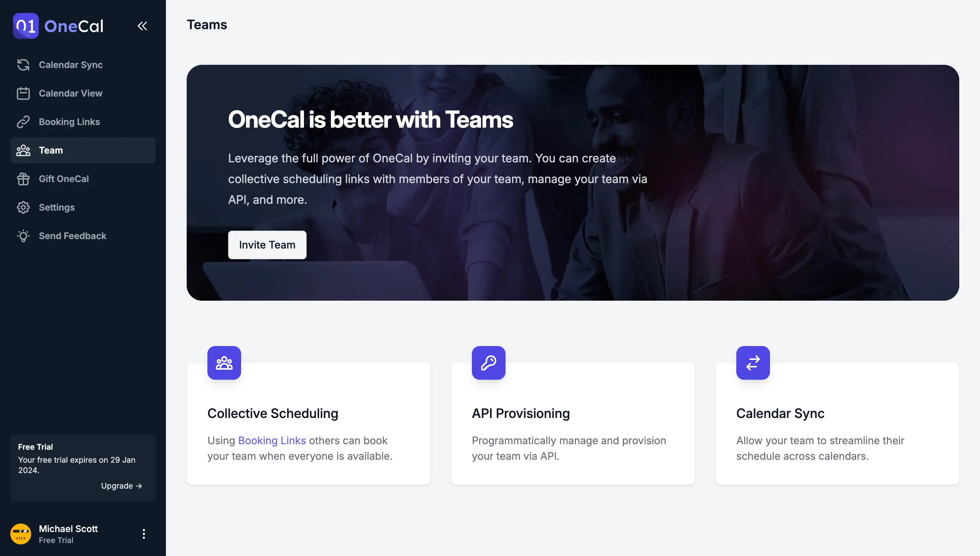The height and width of the screenshot is (556, 980).
Task: Click the Booking Links hyperlink
Action: (x=272, y=441)
